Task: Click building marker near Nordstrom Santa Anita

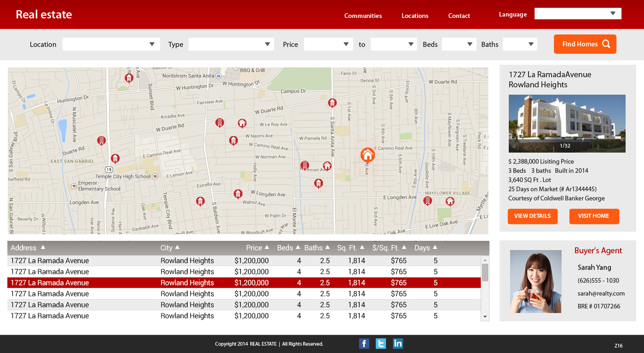Action: coord(129,78)
